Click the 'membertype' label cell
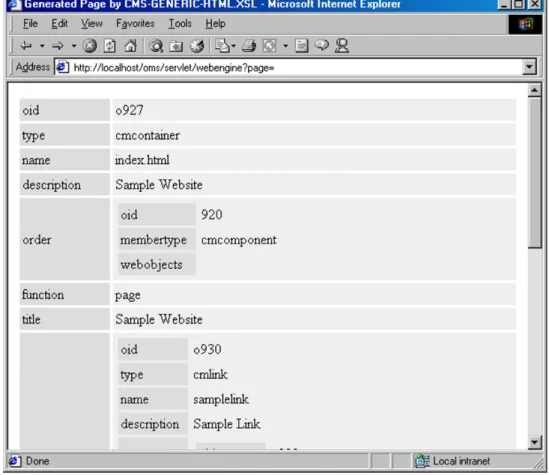Image resolution: width=549 pixels, height=475 pixels. tap(157, 240)
